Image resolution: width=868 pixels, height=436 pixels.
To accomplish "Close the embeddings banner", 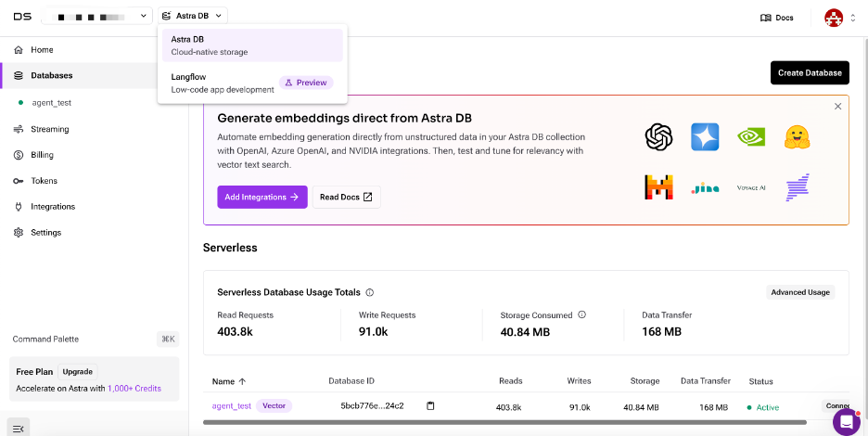I will pos(837,107).
